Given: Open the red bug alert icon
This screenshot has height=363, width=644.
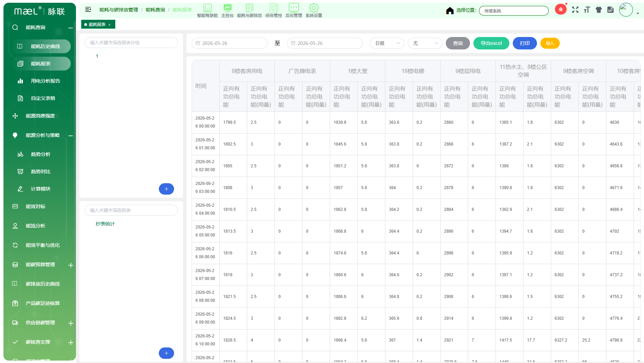Looking at the screenshot, I should click(x=560, y=10).
